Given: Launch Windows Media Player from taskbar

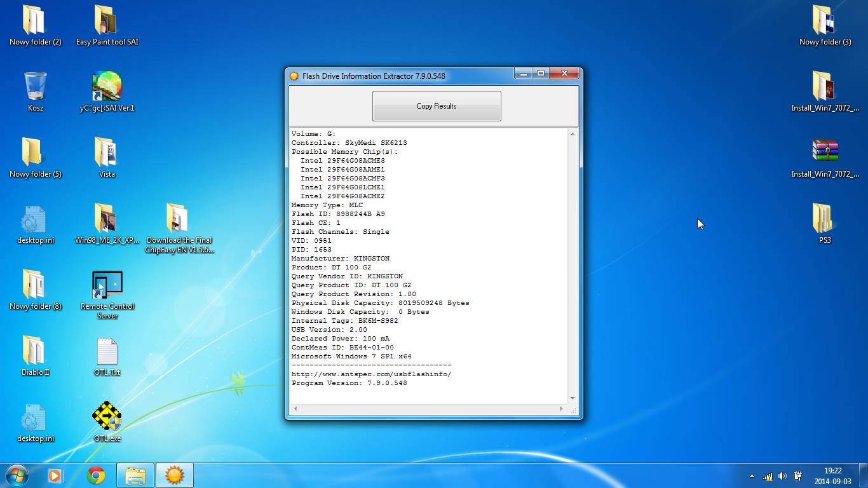Looking at the screenshot, I should (55, 475).
